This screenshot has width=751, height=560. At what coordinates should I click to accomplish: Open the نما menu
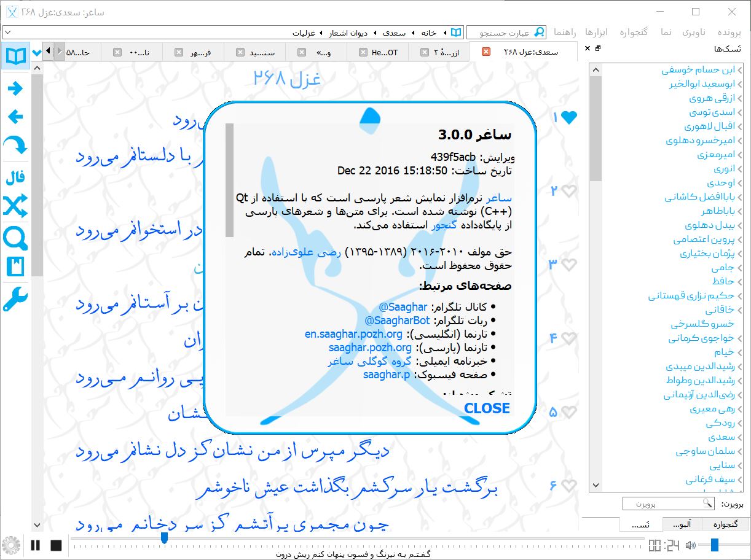pyautogui.click(x=666, y=32)
